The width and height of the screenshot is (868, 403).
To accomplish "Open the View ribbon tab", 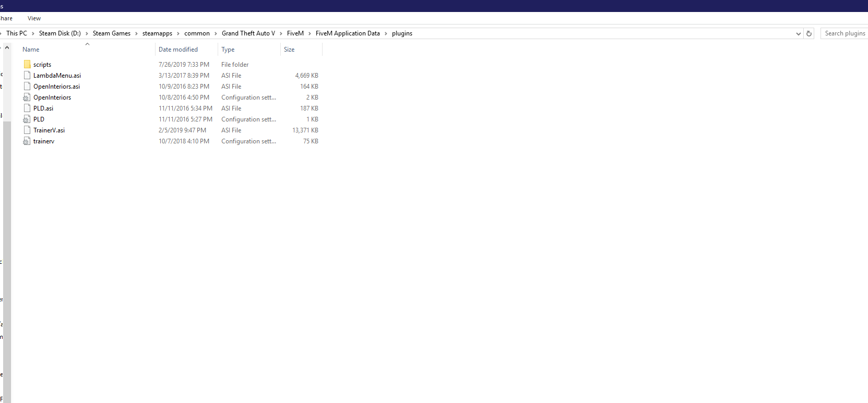I will pyautogui.click(x=34, y=18).
